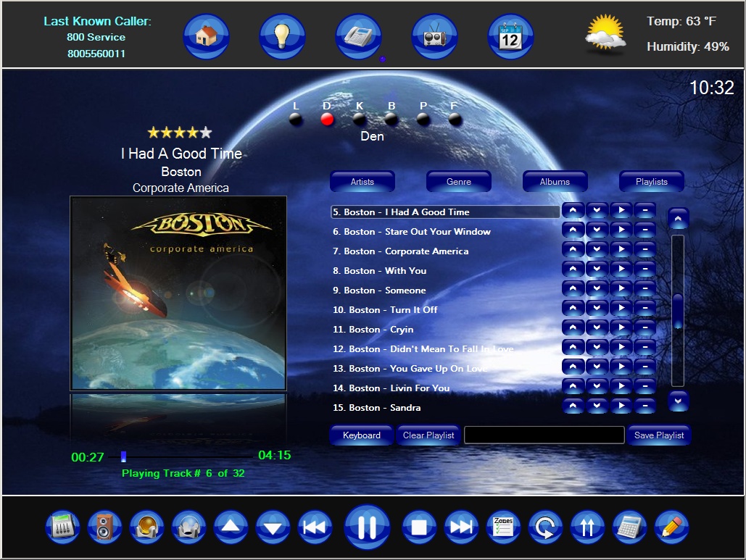Open the Playlists tab
Screen dimensions: 746x560
click(651, 182)
